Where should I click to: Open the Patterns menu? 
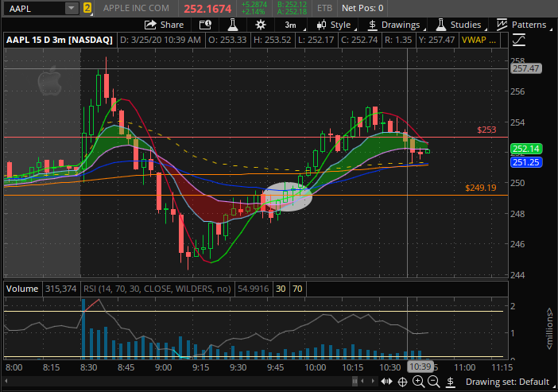tap(523, 25)
